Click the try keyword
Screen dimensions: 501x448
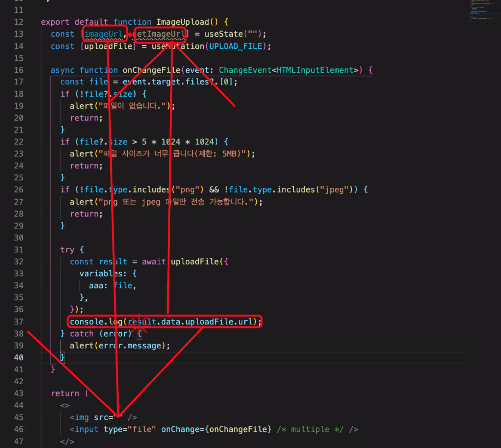click(x=67, y=250)
